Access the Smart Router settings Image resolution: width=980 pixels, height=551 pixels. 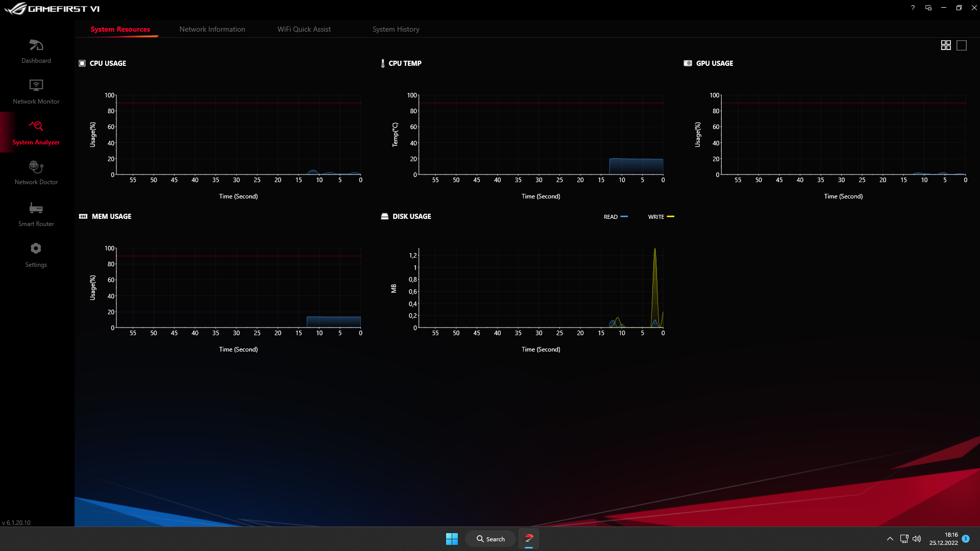[36, 213]
